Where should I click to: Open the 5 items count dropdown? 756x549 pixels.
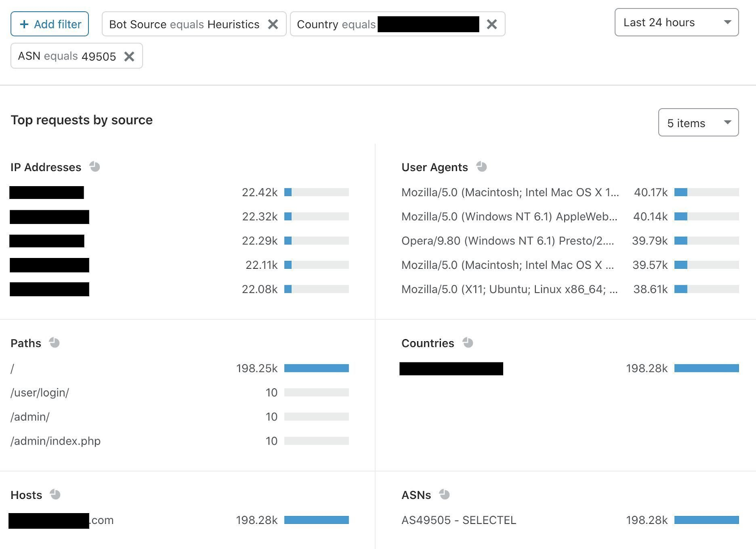[x=698, y=123]
